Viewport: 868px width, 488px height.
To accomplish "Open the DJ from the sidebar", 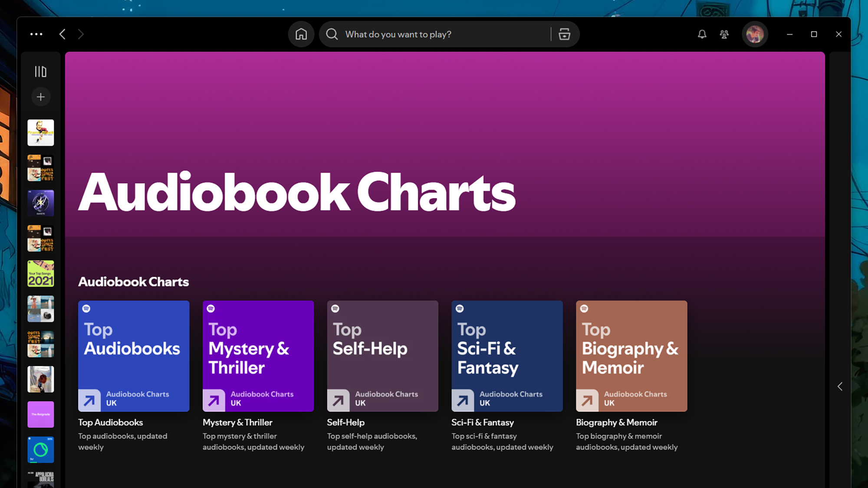I will (40, 449).
